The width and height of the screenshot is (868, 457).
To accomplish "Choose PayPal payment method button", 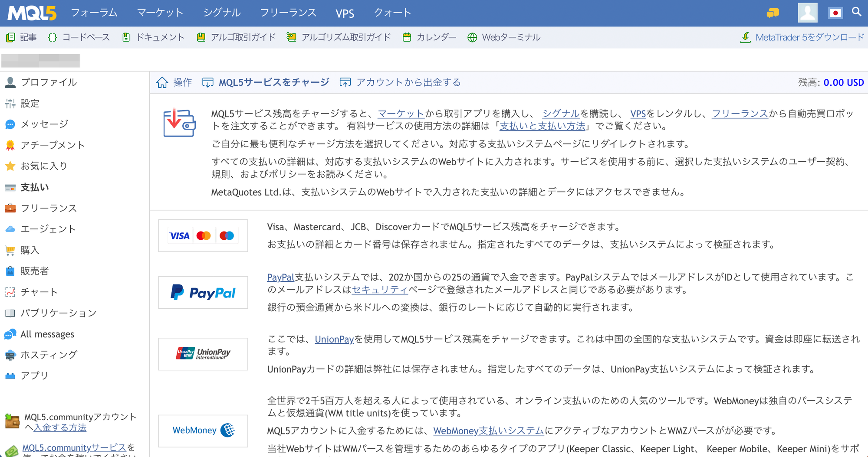I will pyautogui.click(x=203, y=293).
